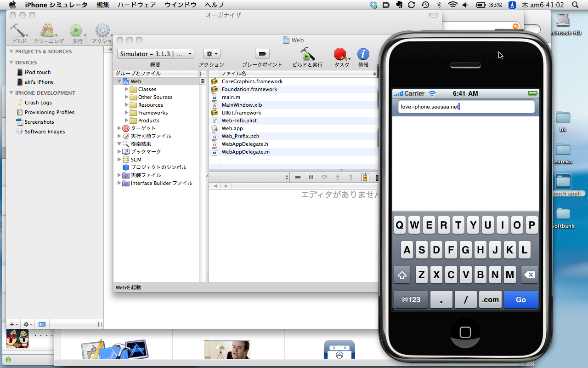Screen dimensions: 588x368
Task: Tap the backspace key on simulator keyboard
Action: point(529,275)
